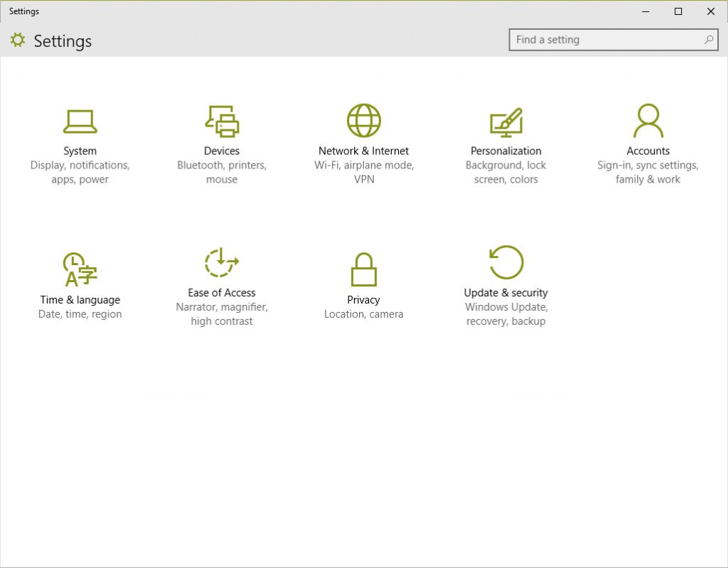Close the Settings window
The height and width of the screenshot is (568, 728).
[x=710, y=11]
